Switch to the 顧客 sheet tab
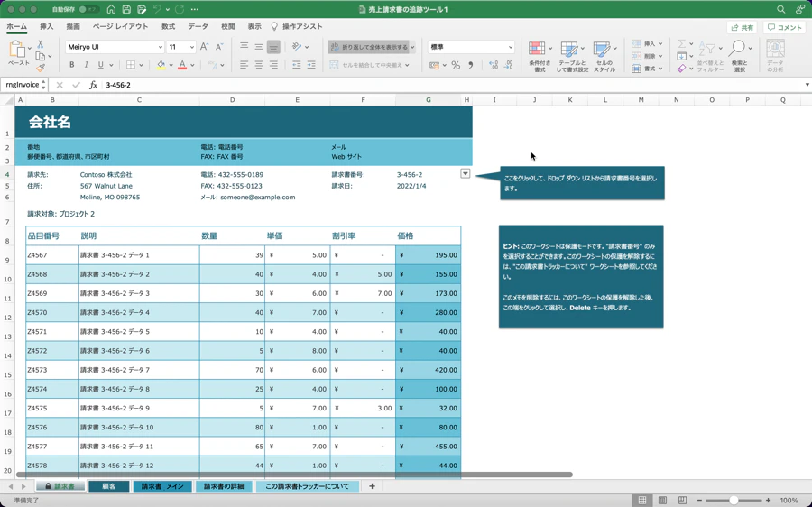 [x=109, y=486]
